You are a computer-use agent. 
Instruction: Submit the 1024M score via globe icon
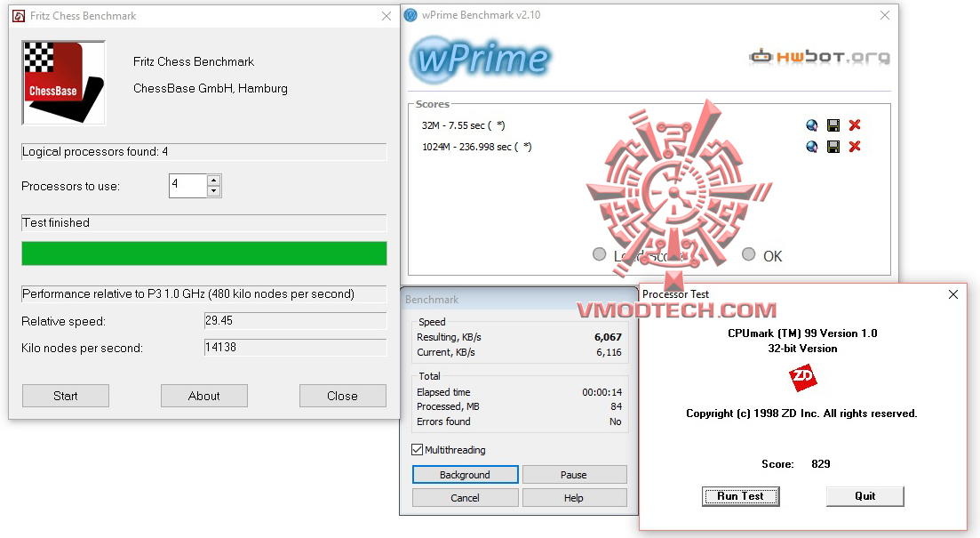pyautogui.click(x=812, y=147)
